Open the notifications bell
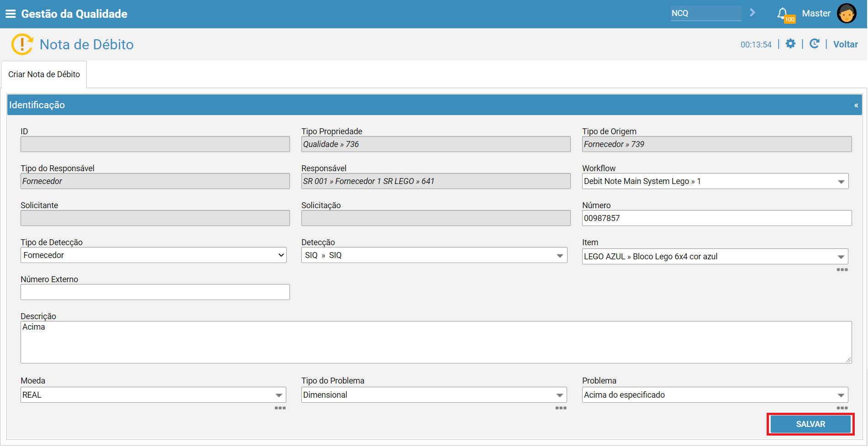This screenshot has width=868, height=447. coord(783,14)
